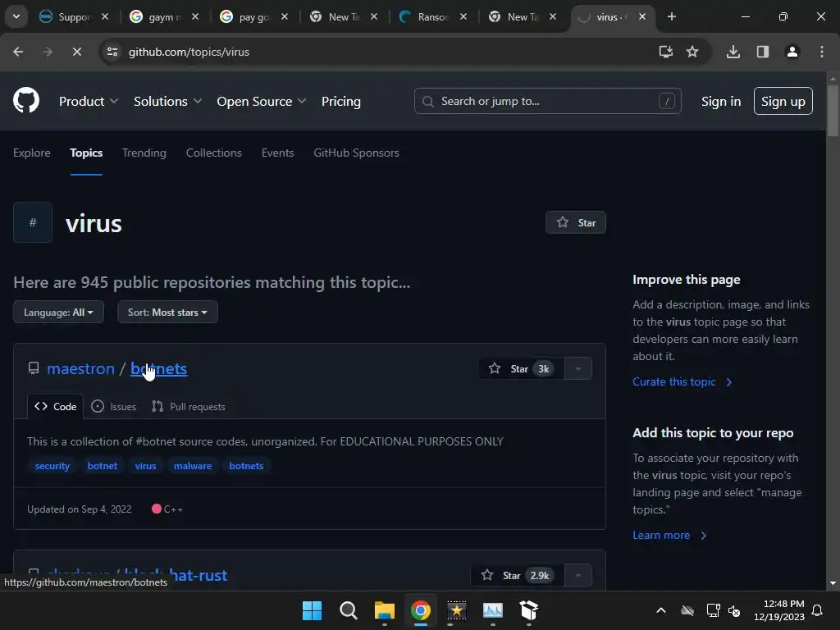The width and height of the screenshot is (840, 630).
Task: Open the tab search dropdown arrow
Action: [16, 16]
